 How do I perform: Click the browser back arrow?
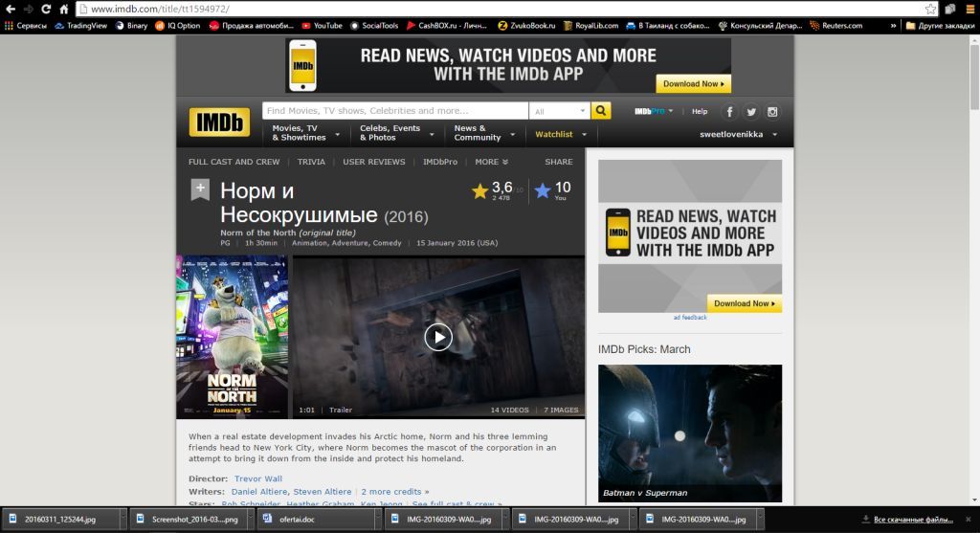coord(10,9)
